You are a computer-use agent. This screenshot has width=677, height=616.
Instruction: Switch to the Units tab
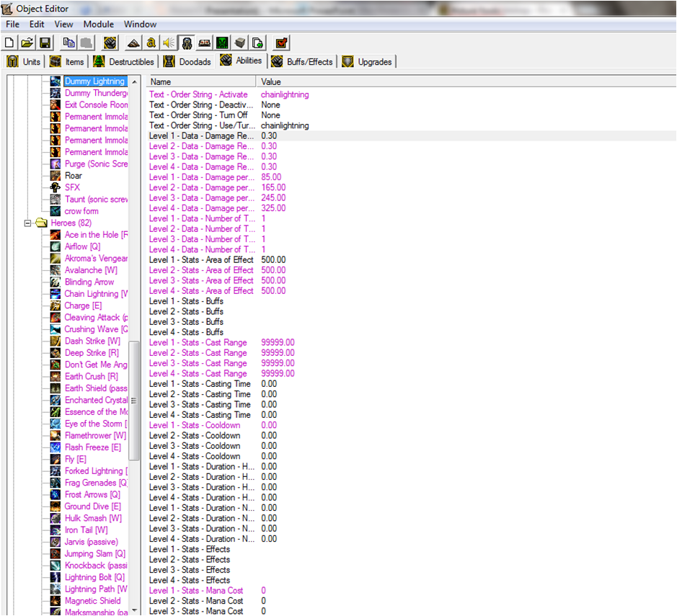(25, 62)
